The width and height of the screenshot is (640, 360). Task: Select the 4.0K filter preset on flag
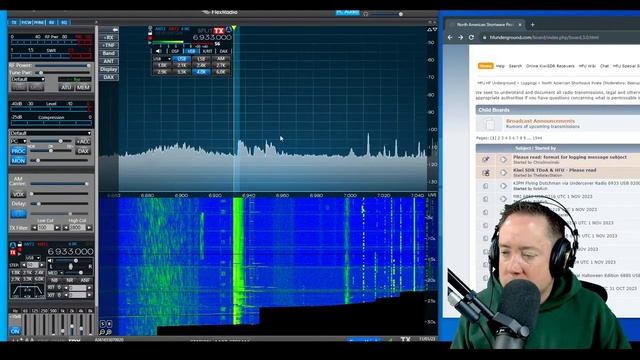pyautogui.click(x=201, y=72)
